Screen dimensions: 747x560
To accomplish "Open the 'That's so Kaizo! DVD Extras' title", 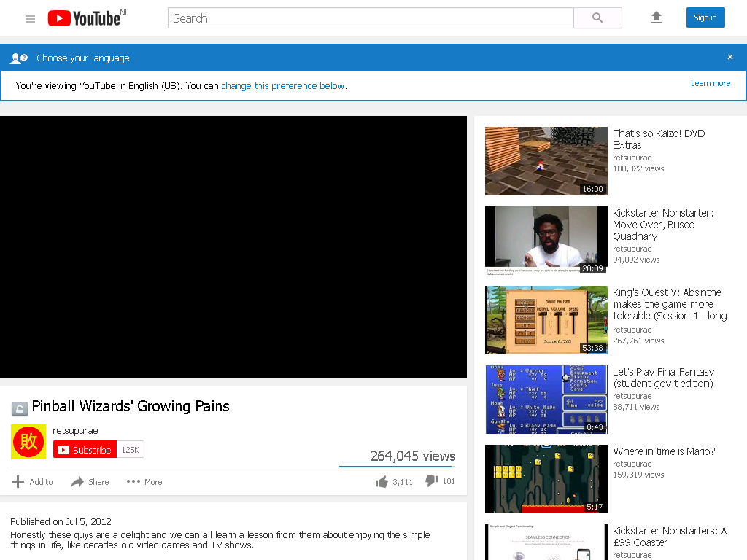I will tap(659, 139).
